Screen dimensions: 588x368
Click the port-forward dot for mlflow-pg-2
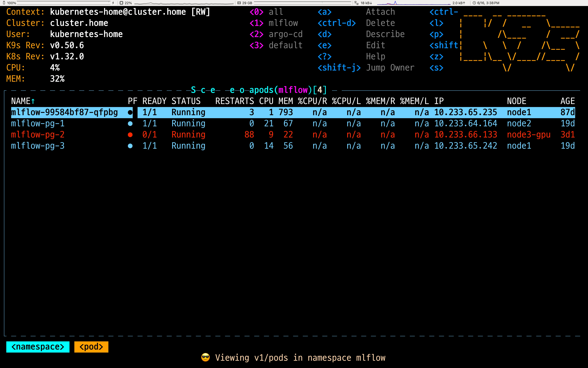pos(130,135)
